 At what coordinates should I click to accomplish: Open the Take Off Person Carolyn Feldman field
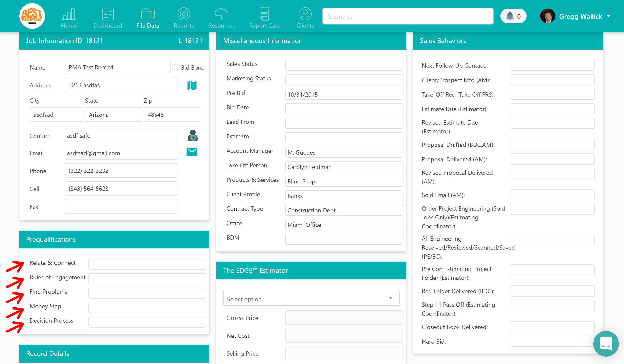pyautogui.click(x=344, y=167)
